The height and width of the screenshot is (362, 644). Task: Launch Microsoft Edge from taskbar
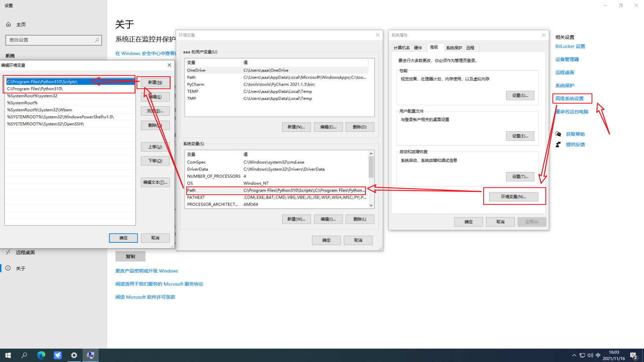(41, 355)
